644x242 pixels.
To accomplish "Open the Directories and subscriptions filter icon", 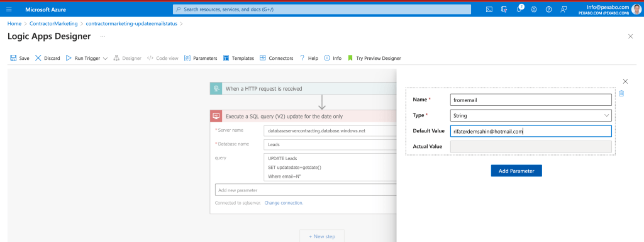I will 504,9.
